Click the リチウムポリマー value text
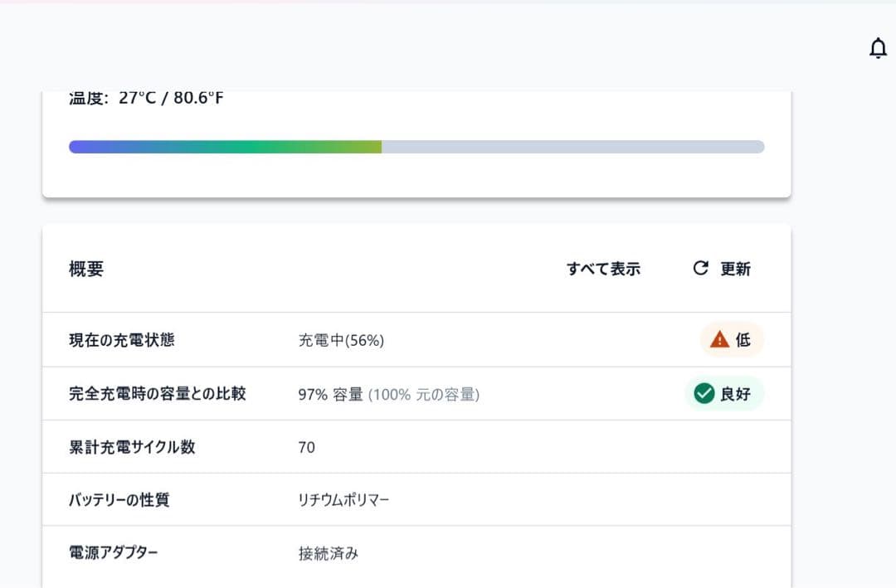 pyautogui.click(x=343, y=500)
